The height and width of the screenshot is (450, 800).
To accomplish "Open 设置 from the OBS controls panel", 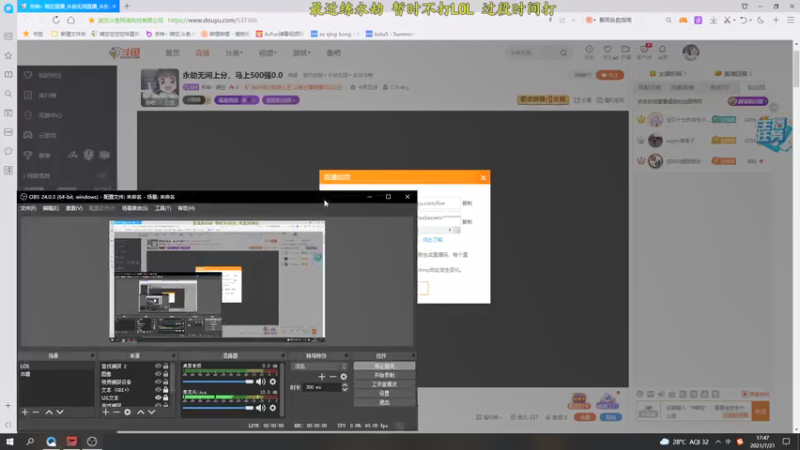I will (384, 393).
